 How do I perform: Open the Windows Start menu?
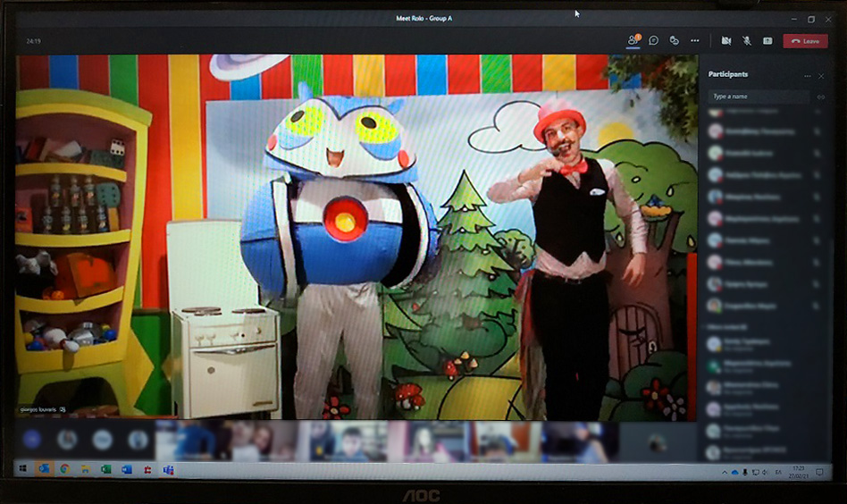(22, 469)
